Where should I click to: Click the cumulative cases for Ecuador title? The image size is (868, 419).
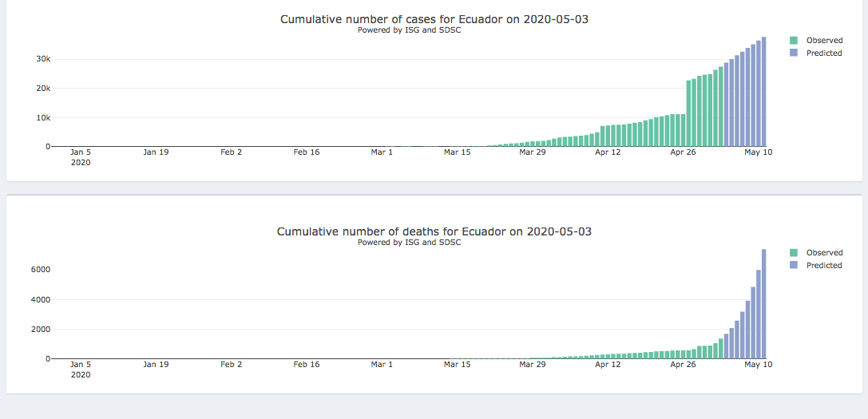pyautogui.click(x=434, y=19)
